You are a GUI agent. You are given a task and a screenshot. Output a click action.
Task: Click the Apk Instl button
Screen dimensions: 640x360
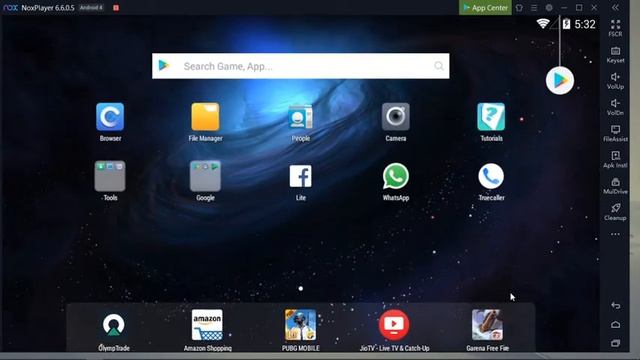[616, 160]
